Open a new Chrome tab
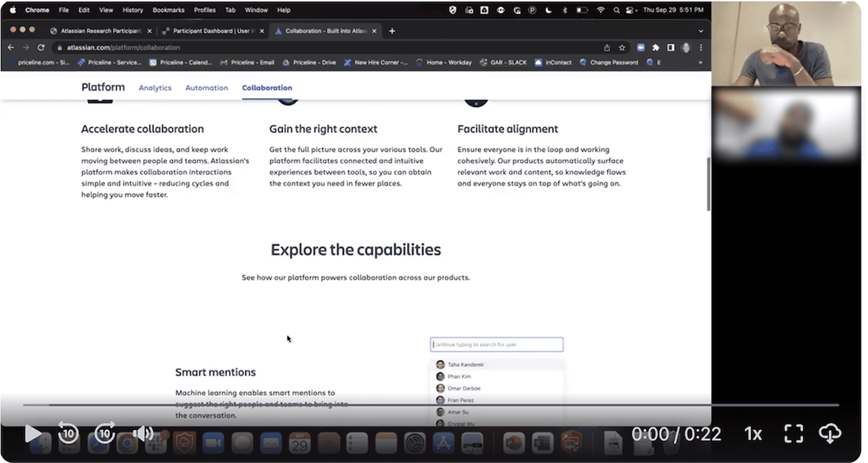The height and width of the screenshot is (463, 868). tap(392, 31)
